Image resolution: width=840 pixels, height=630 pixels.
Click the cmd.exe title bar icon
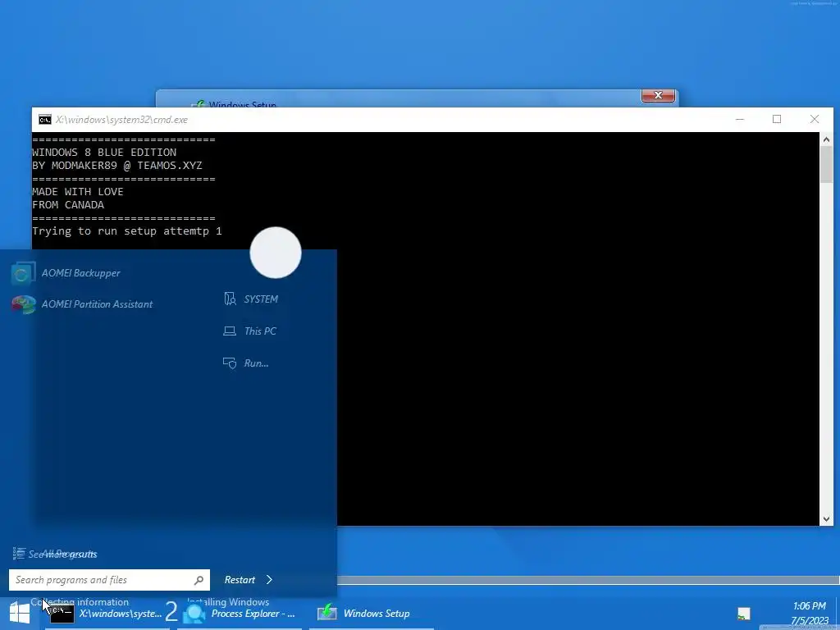(x=45, y=120)
